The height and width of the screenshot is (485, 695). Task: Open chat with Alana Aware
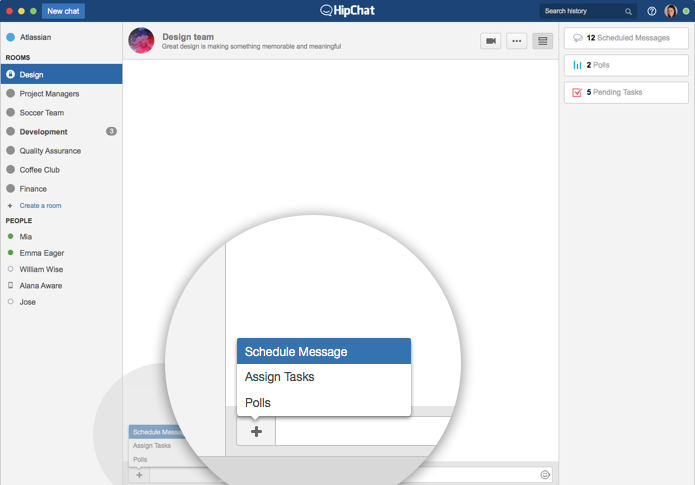61,286
